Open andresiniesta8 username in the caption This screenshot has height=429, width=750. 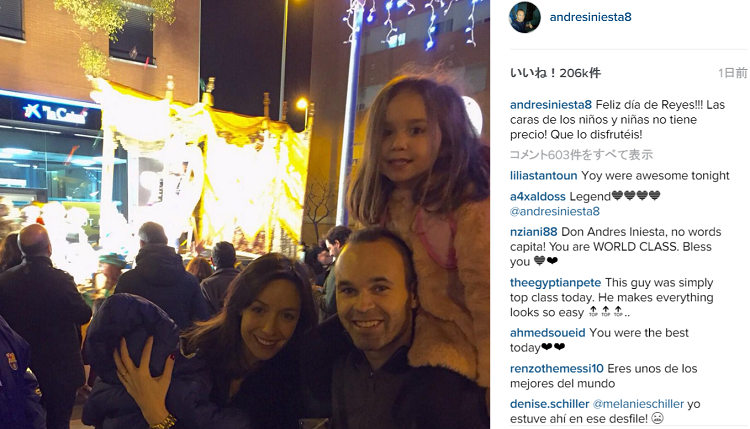coord(551,105)
